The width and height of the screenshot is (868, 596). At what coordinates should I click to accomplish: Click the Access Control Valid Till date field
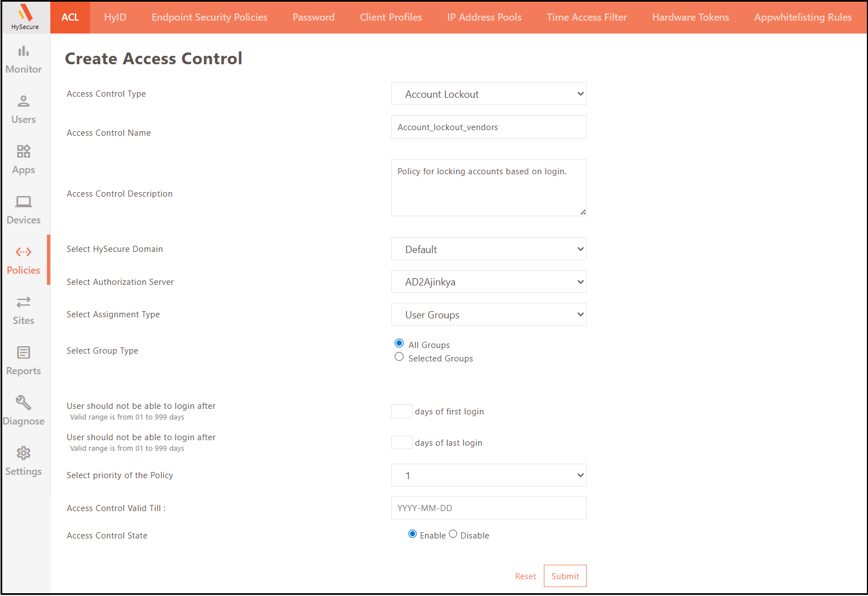(x=488, y=508)
